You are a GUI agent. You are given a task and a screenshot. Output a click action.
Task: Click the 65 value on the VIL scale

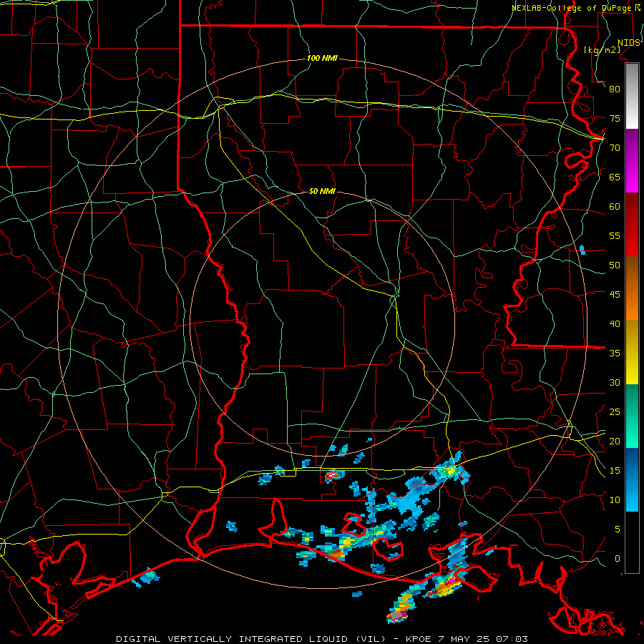coord(615,177)
